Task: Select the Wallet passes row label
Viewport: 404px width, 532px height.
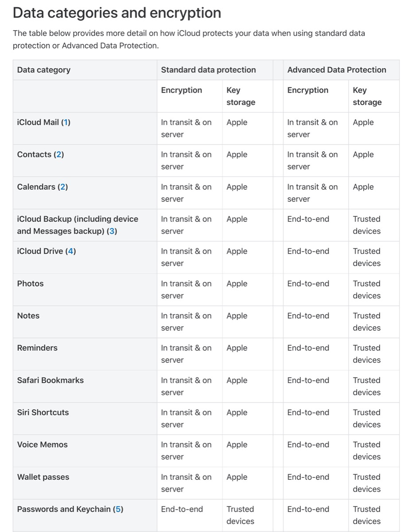Action: 43,477
